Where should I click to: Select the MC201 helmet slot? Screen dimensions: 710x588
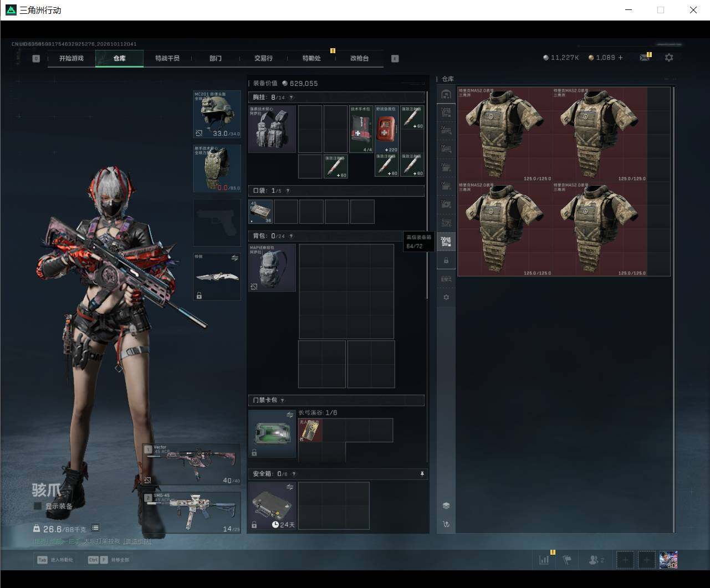217,115
